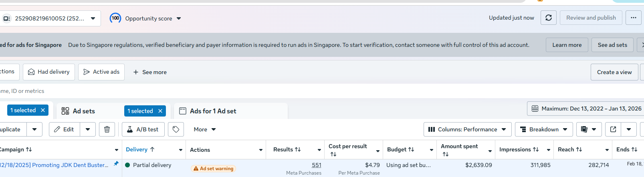Image resolution: width=644 pixels, height=177 pixels.
Task: Click the Ad set warning badge
Action: pyautogui.click(x=213, y=169)
